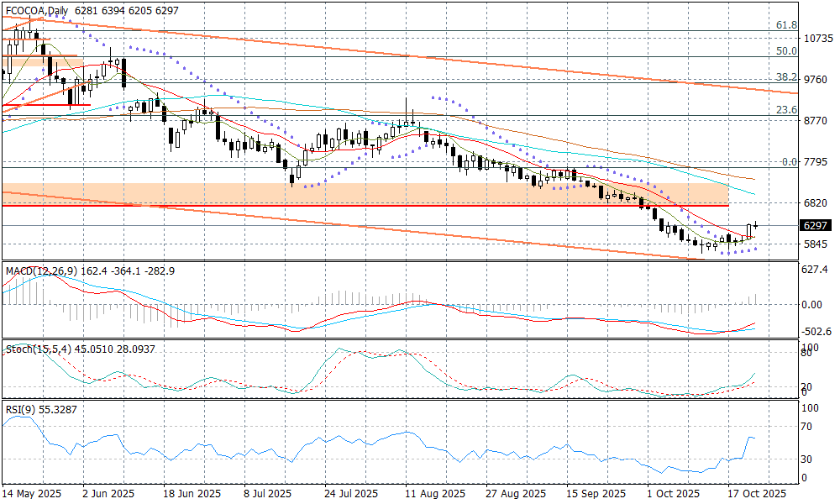Click the current price tag 6297
The image size is (840, 504).
(816, 226)
